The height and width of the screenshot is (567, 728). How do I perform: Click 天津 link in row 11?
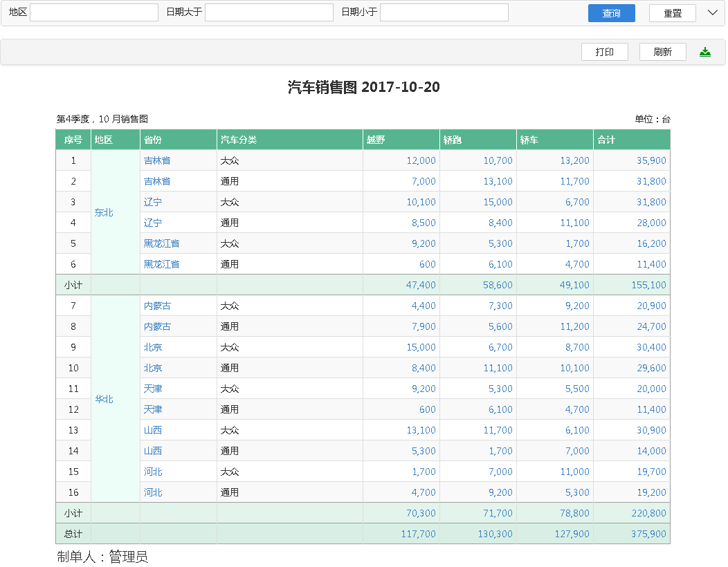(153, 389)
